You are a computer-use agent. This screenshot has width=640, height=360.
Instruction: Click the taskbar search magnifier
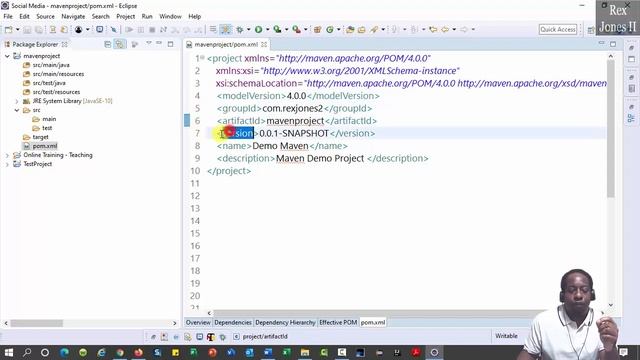[27, 352]
